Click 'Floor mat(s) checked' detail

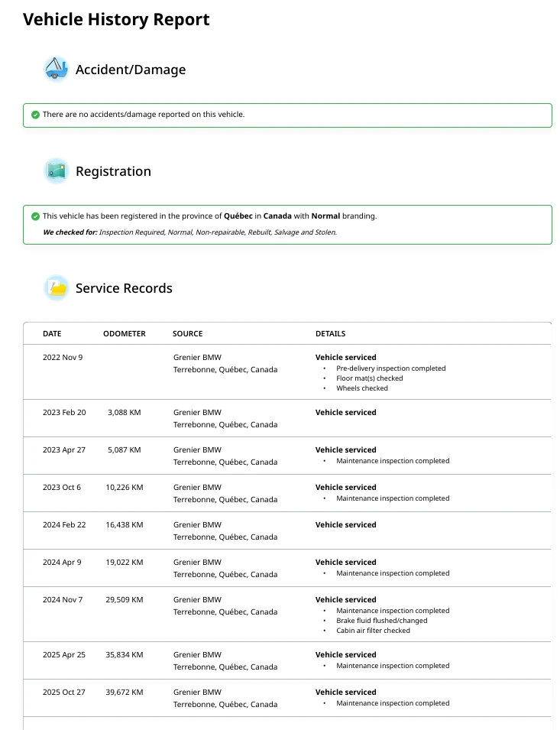(369, 378)
